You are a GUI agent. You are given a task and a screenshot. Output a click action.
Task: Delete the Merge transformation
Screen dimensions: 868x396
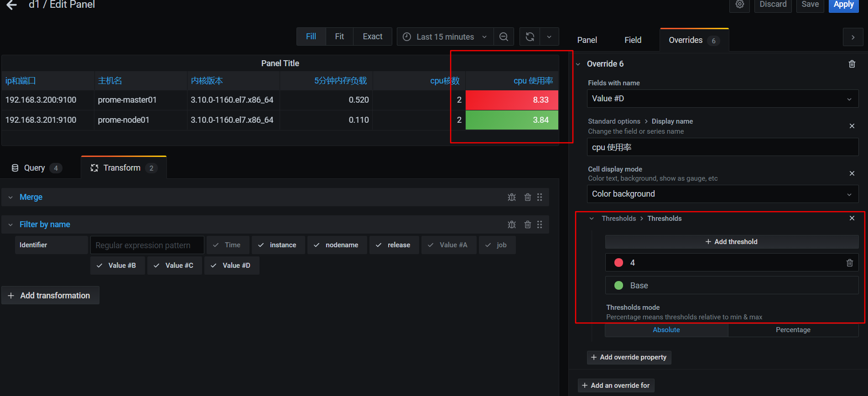527,197
